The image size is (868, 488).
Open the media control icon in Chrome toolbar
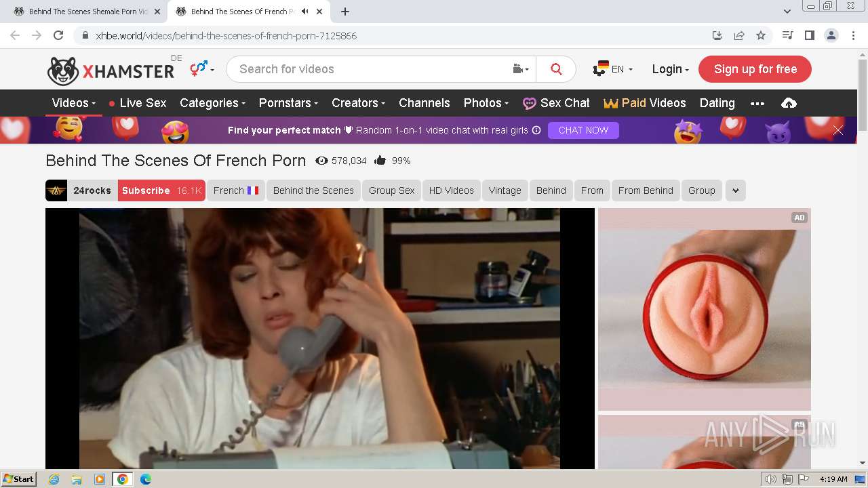coord(787,35)
